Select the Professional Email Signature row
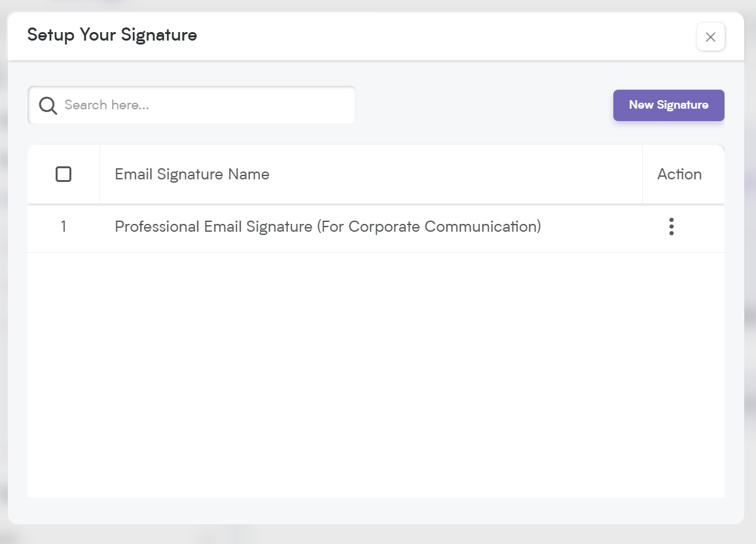This screenshot has width=756, height=544. pos(376,228)
